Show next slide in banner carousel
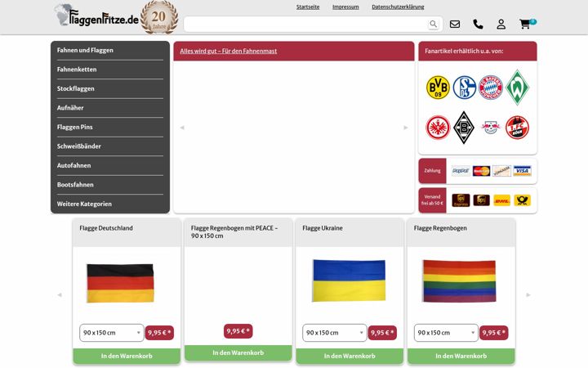 pyautogui.click(x=405, y=128)
